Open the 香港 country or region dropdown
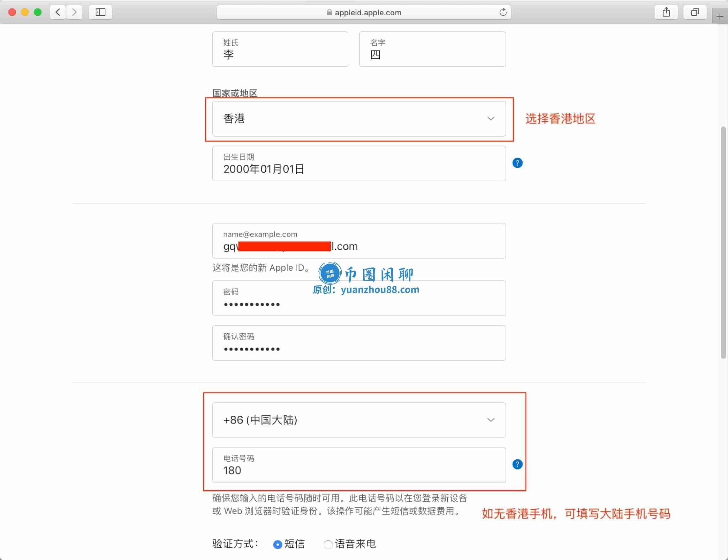 (359, 119)
